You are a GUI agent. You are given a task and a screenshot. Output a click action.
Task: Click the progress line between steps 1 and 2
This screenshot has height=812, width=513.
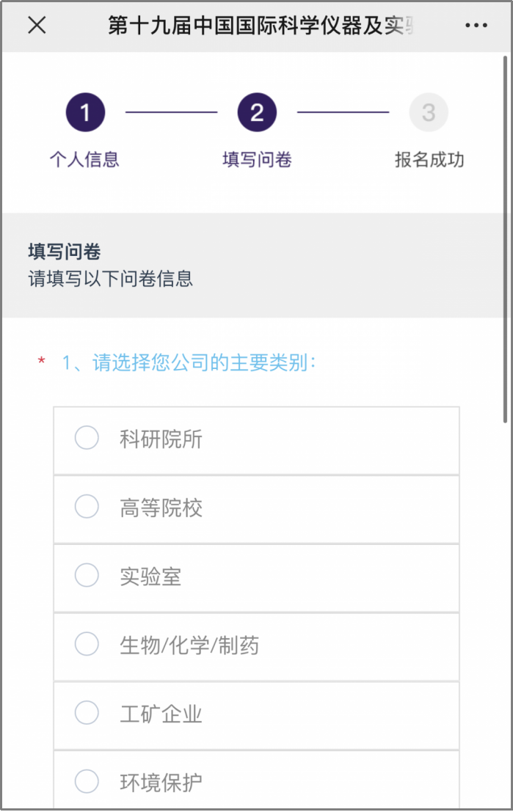(x=171, y=112)
